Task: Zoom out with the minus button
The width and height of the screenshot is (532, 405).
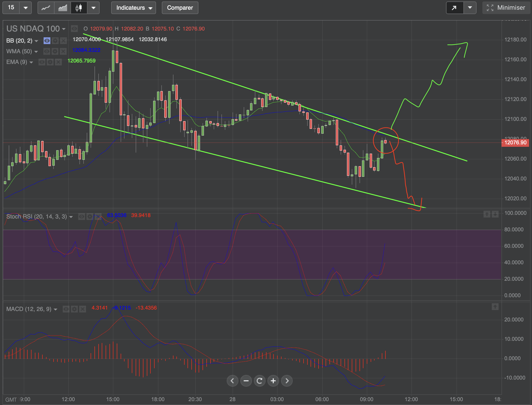Action: pos(246,381)
